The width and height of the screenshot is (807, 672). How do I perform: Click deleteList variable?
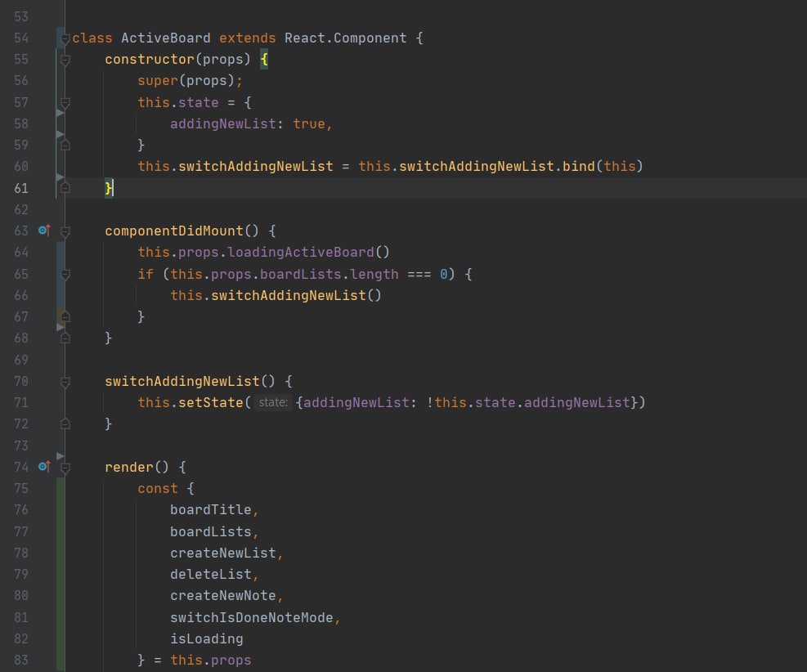point(210,574)
